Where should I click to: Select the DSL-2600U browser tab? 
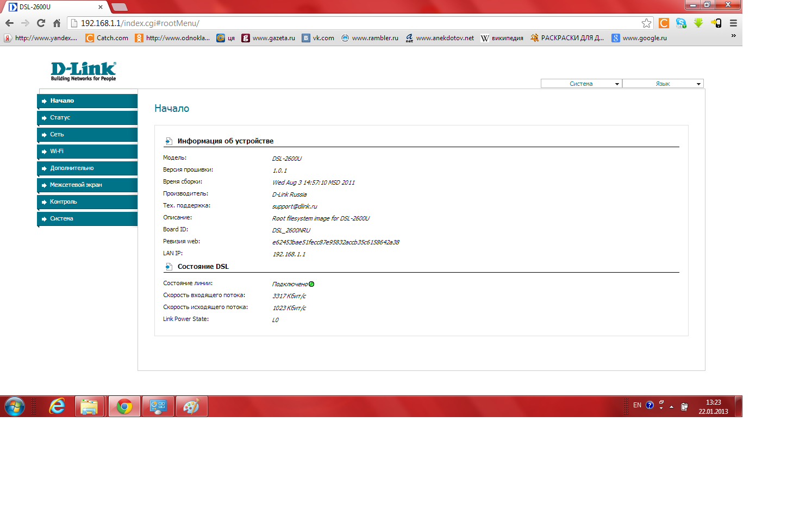[56, 7]
